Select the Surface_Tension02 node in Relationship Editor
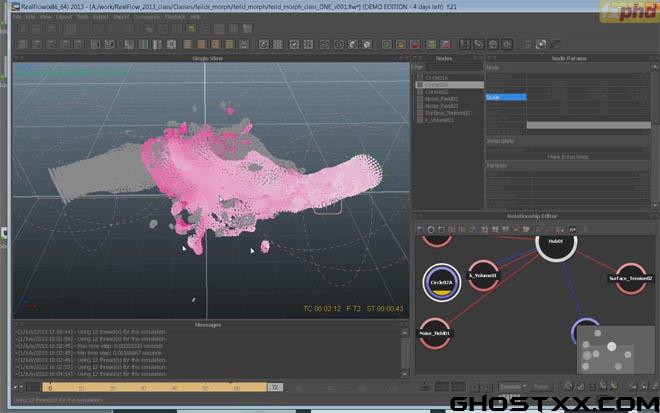660x413 pixels. pyautogui.click(x=631, y=278)
